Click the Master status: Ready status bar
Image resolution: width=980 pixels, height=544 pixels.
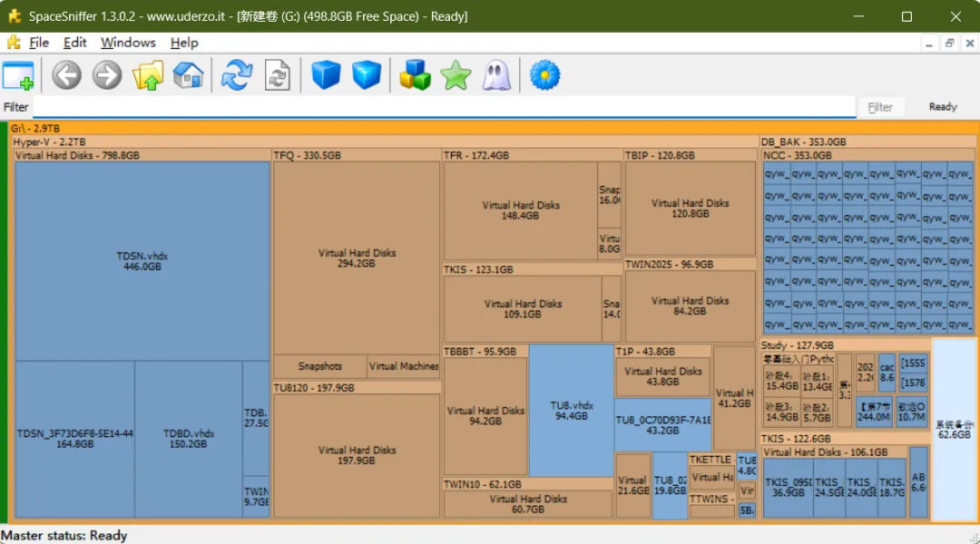tap(64, 535)
